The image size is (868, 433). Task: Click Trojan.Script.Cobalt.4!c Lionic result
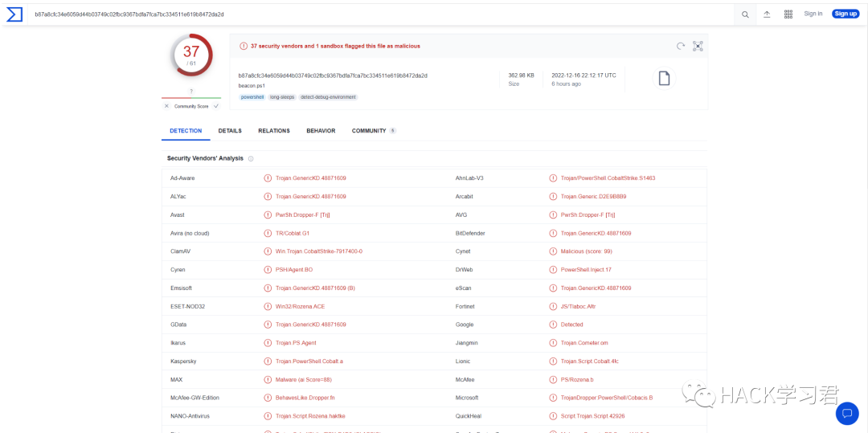(589, 362)
